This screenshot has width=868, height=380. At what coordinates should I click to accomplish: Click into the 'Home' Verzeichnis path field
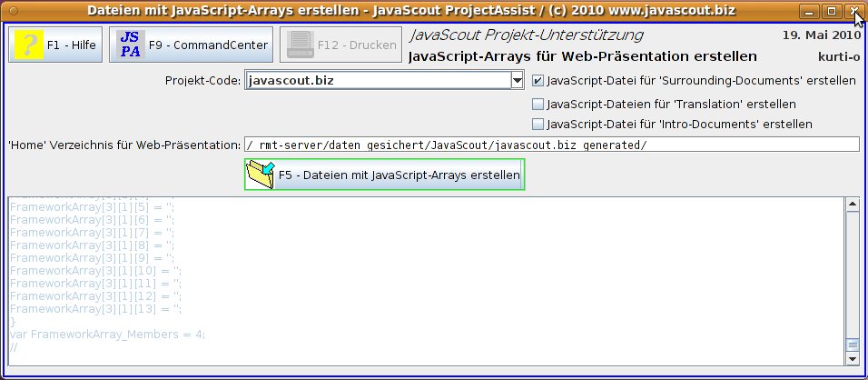tap(551, 145)
